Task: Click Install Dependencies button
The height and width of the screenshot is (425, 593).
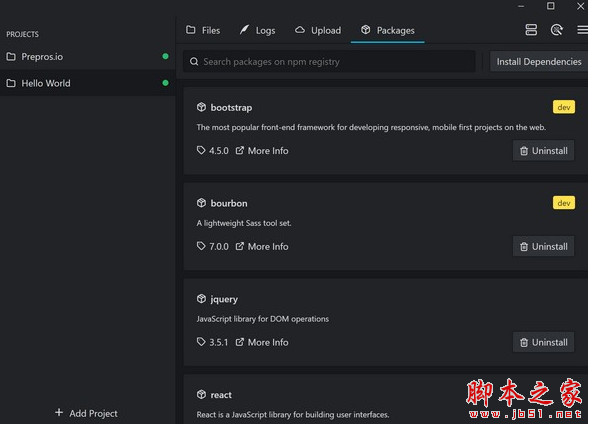Action: point(539,62)
